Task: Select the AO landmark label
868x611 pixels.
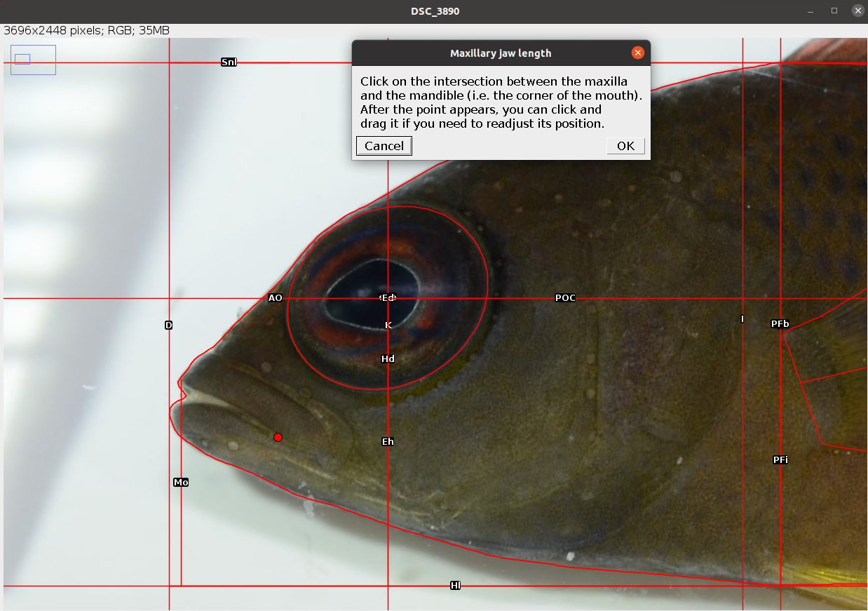Action: pyautogui.click(x=275, y=298)
